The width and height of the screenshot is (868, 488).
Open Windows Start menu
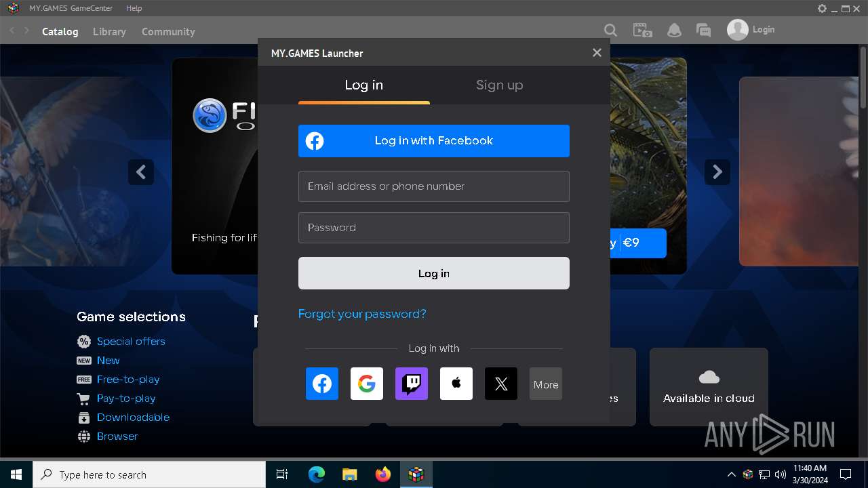(x=16, y=474)
